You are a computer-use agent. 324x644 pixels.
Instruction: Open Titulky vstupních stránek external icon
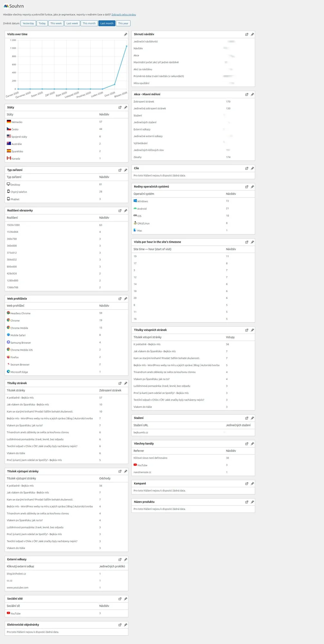(247, 330)
